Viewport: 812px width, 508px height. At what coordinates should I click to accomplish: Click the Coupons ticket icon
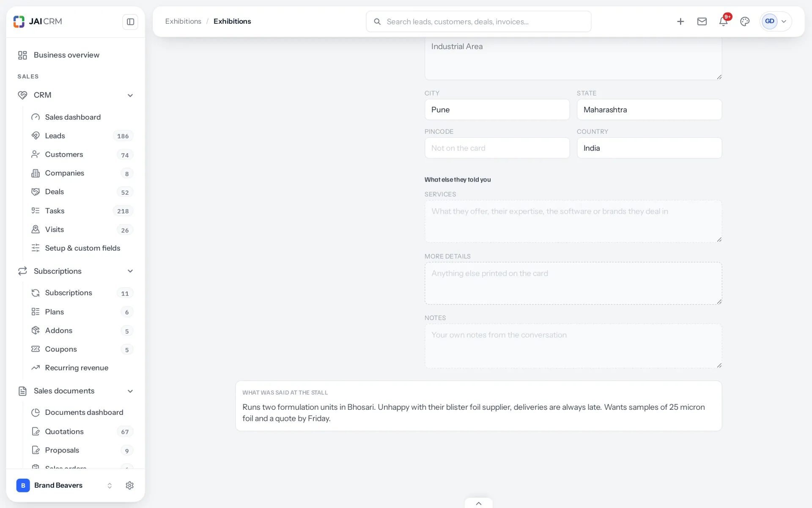coord(36,349)
